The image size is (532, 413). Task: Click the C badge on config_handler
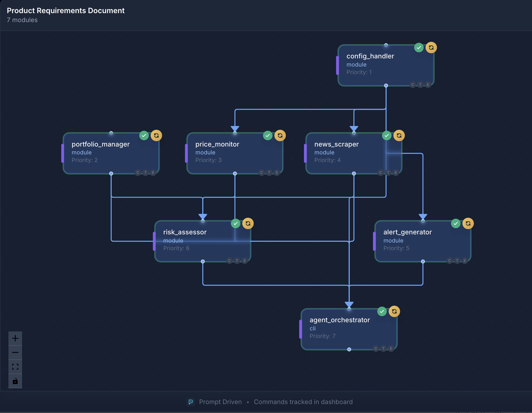coord(413,85)
